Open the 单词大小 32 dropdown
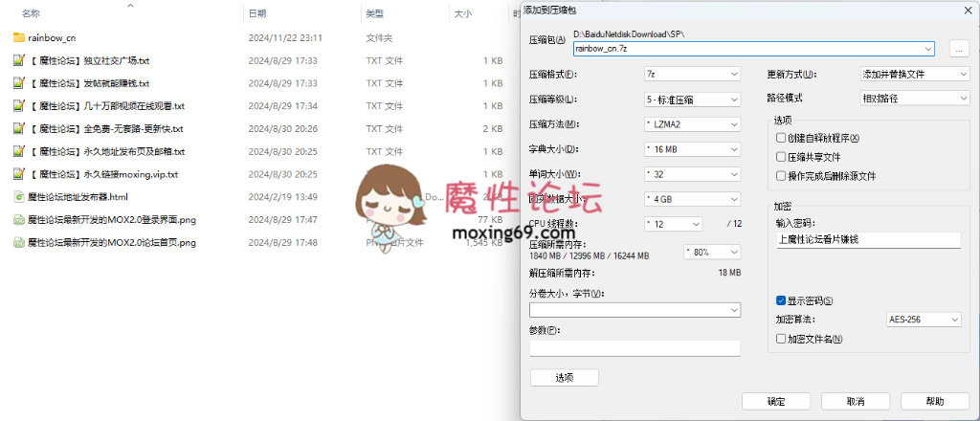 (x=692, y=174)
